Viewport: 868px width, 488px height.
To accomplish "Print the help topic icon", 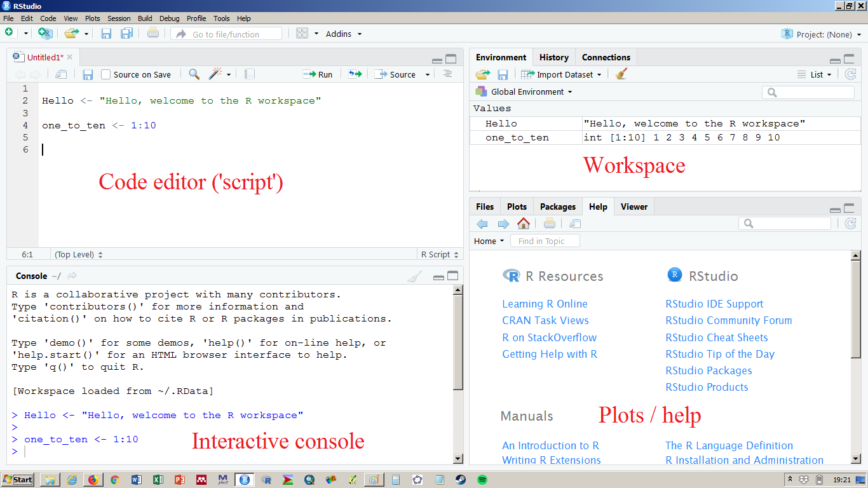I will [x=550, y=223].
